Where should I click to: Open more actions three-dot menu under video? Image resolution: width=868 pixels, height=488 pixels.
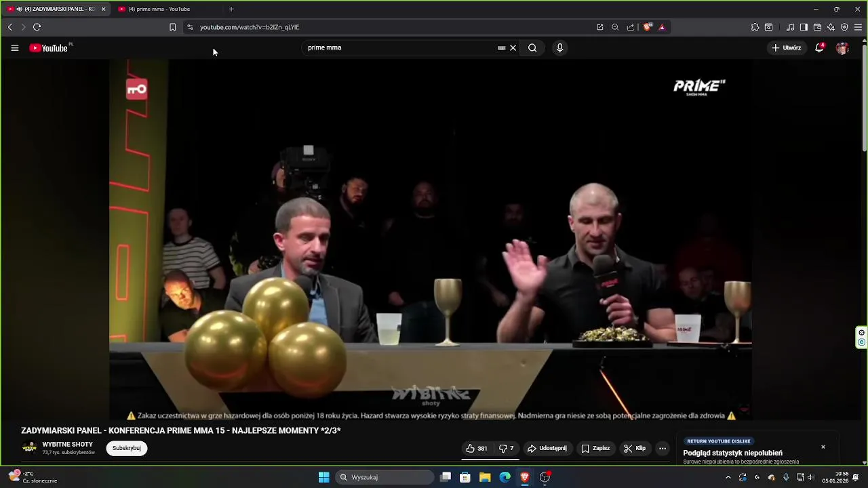pos(663,449)
